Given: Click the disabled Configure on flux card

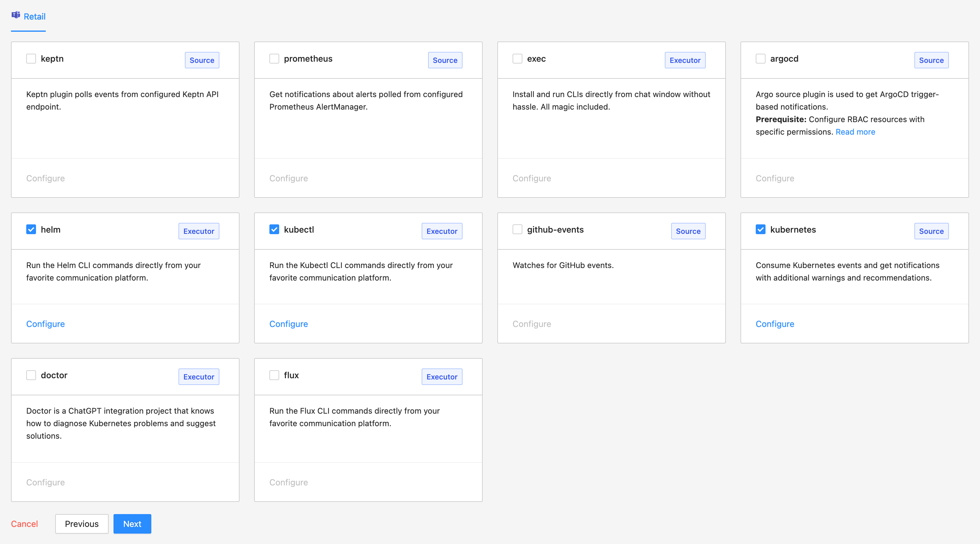Looking at the screenshot, I should pyautogui.click(x=288, y=482).
